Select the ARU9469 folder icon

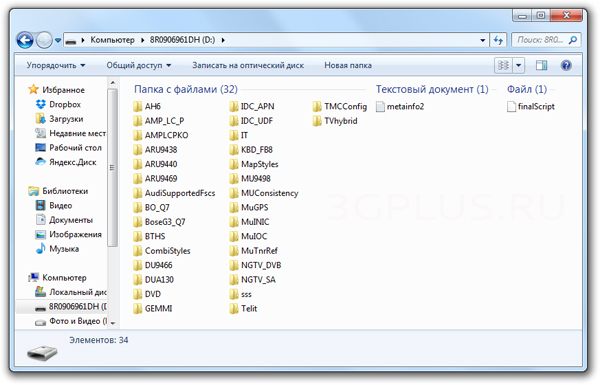[138, 179]
